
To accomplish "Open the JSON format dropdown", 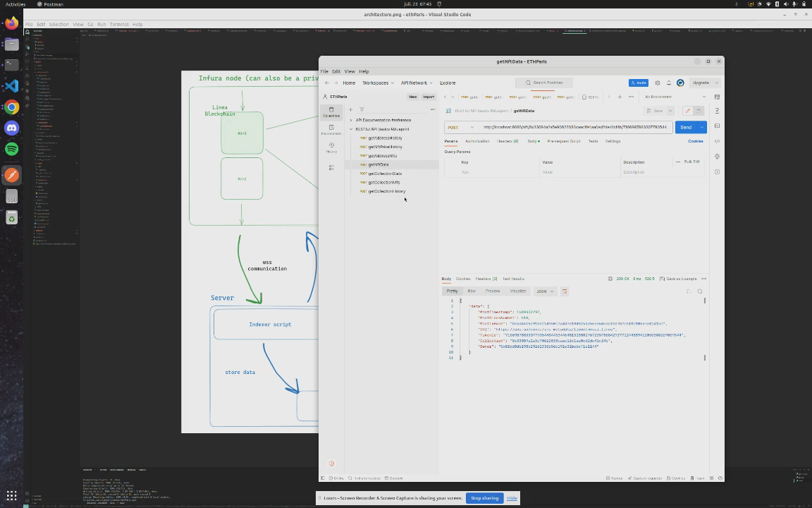I will point(545,291).
